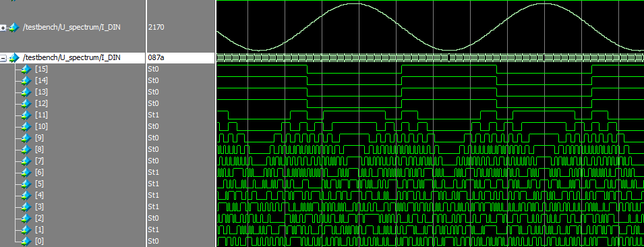The width and height of the screenshot is (644, 247).
Task: Collapse the expanded I_DIN bus
Action: click(x=3, y=58)
